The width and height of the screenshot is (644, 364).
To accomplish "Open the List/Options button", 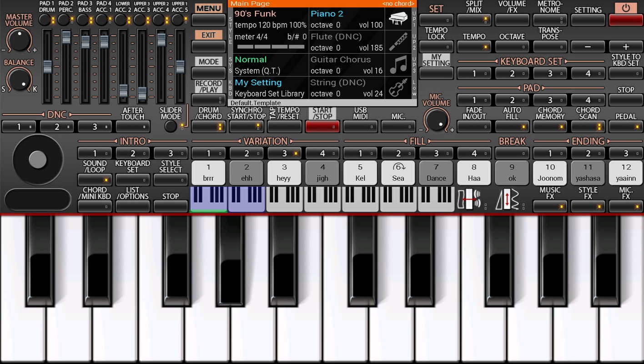I will click(x=133, y=206).
